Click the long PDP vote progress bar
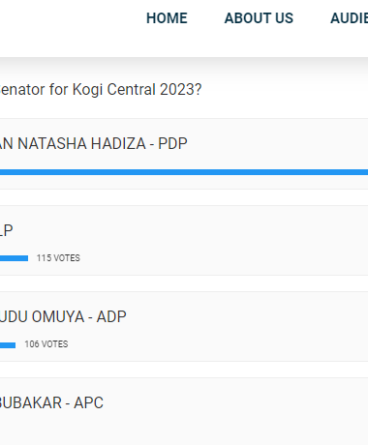 [184, 172]
